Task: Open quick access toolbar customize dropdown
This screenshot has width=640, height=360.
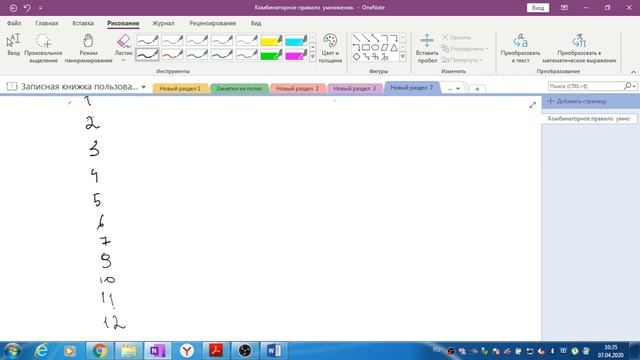Action: click(x=40, y=8)
